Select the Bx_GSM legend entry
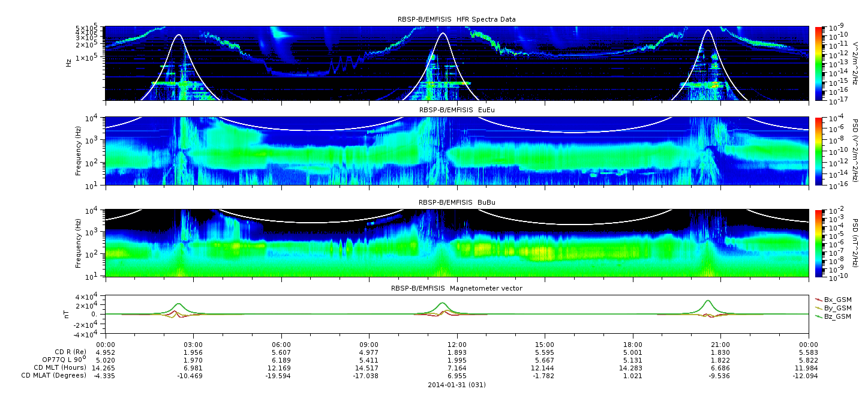The image size is (868, 395). (837, 299)
